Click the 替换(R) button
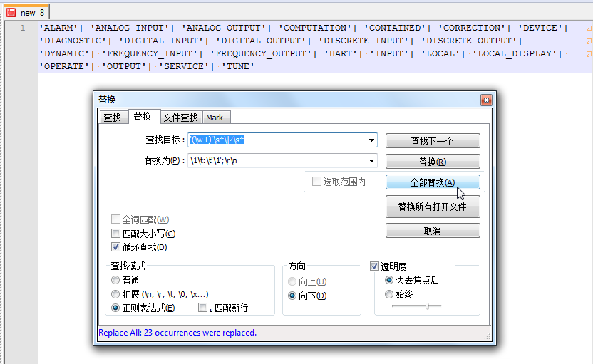 [432, 162]
